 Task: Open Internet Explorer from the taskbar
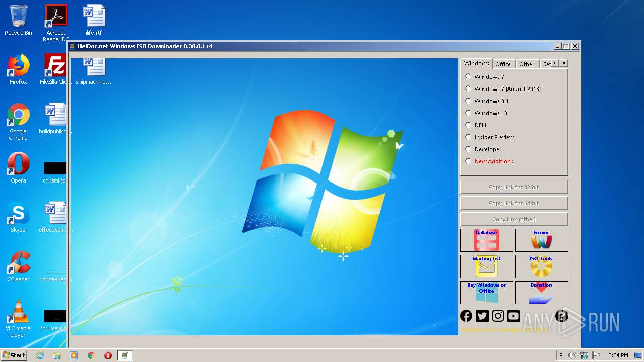(40, 355)
